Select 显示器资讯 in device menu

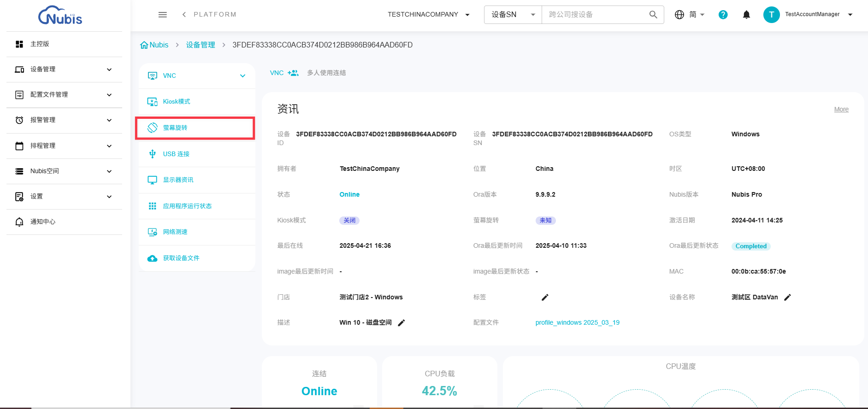coord(197,180)
